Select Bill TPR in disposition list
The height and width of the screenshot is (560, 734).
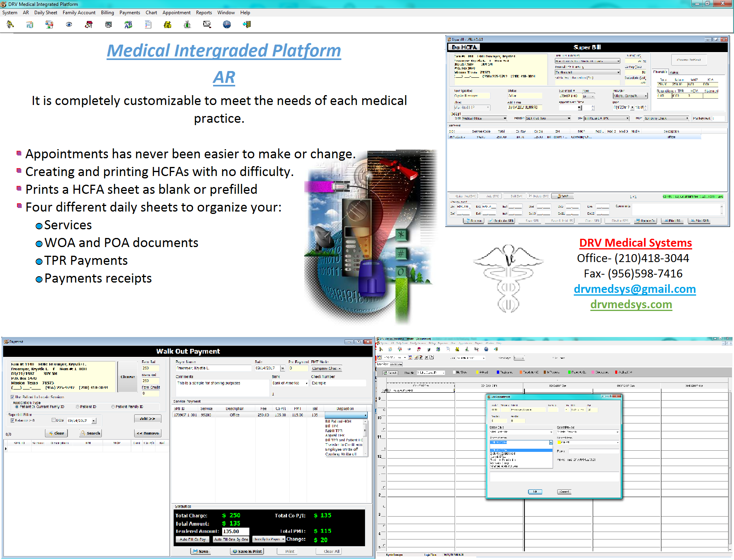331,426
